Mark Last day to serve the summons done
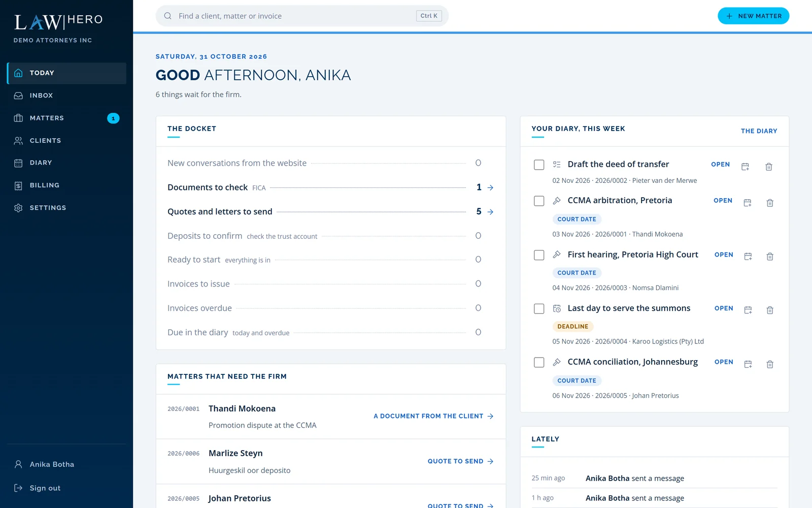This screenshot has width=812, height=508. pyautogui.click(x=539, y=309)
